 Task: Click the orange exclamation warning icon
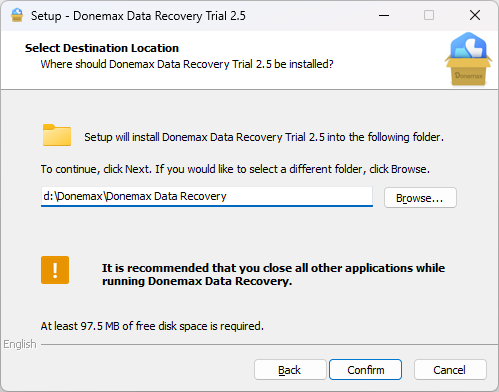[x=55, y=270]
